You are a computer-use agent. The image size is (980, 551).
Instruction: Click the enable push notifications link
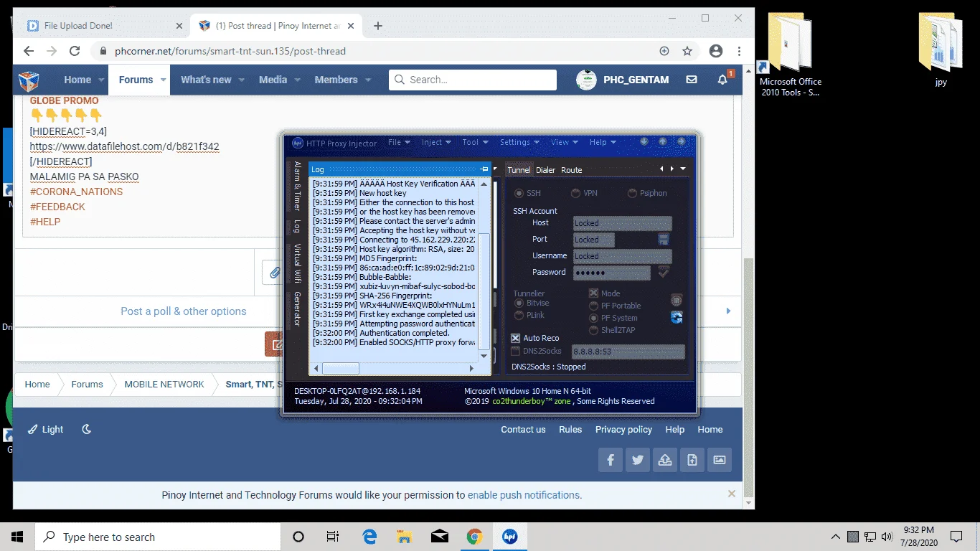pos(524,495)
